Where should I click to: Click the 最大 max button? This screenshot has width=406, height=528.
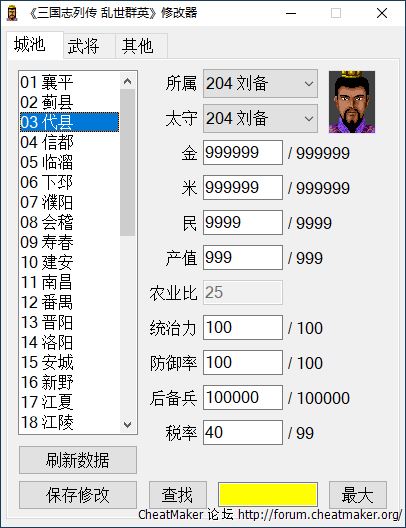click(x=358, y=495)
